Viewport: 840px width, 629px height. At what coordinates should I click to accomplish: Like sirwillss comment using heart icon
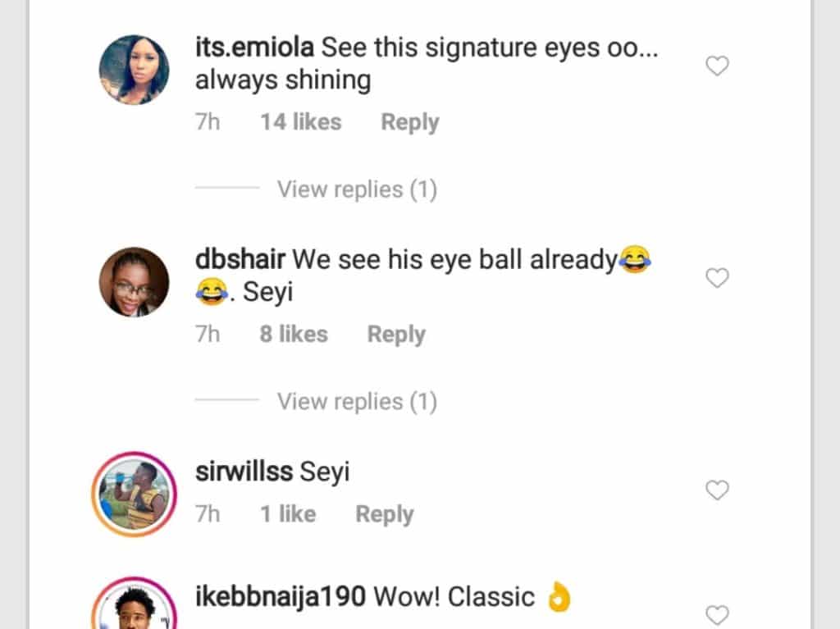[717, 490]
